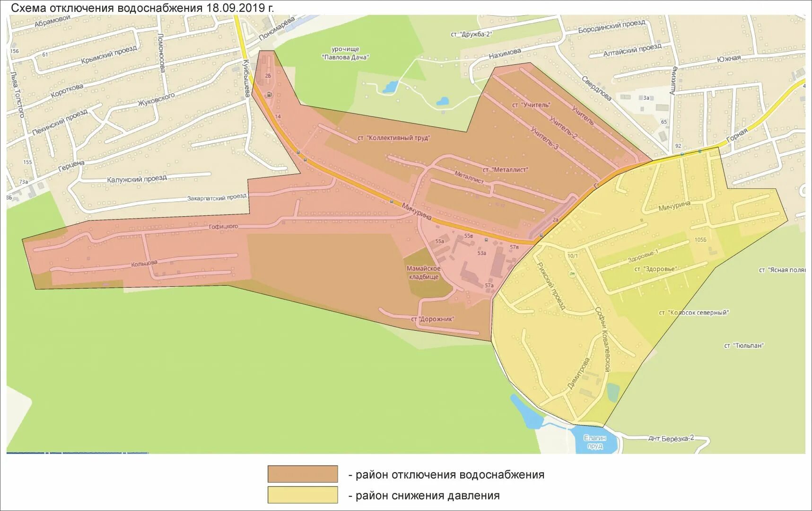
Task: Click the 'Нахимова' street label
Action: click(505, 53)
